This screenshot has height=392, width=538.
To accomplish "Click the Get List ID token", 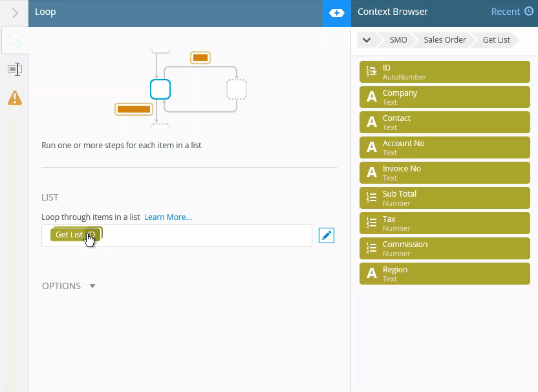I will pyautogui.click(x=76, y=234).
